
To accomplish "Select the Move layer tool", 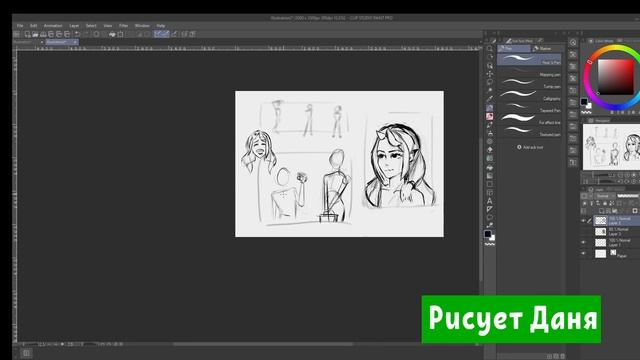I will pyautogui.click(x=489, y=74).
